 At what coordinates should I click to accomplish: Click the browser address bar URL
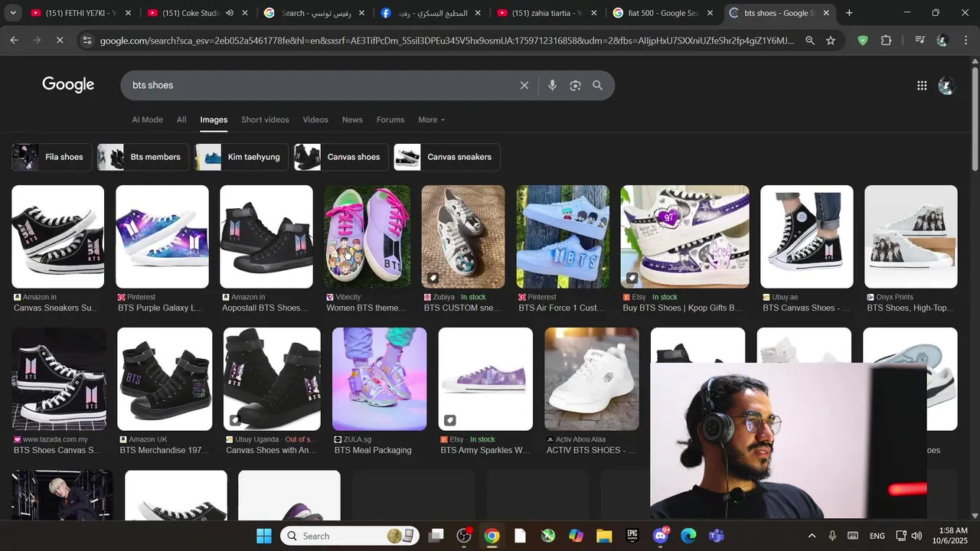coord(447,41)
